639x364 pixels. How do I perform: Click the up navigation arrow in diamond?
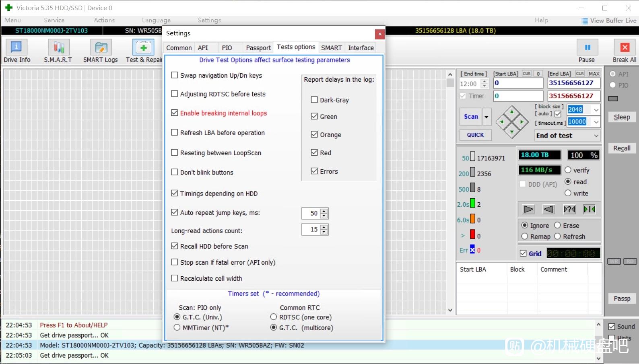512,112
